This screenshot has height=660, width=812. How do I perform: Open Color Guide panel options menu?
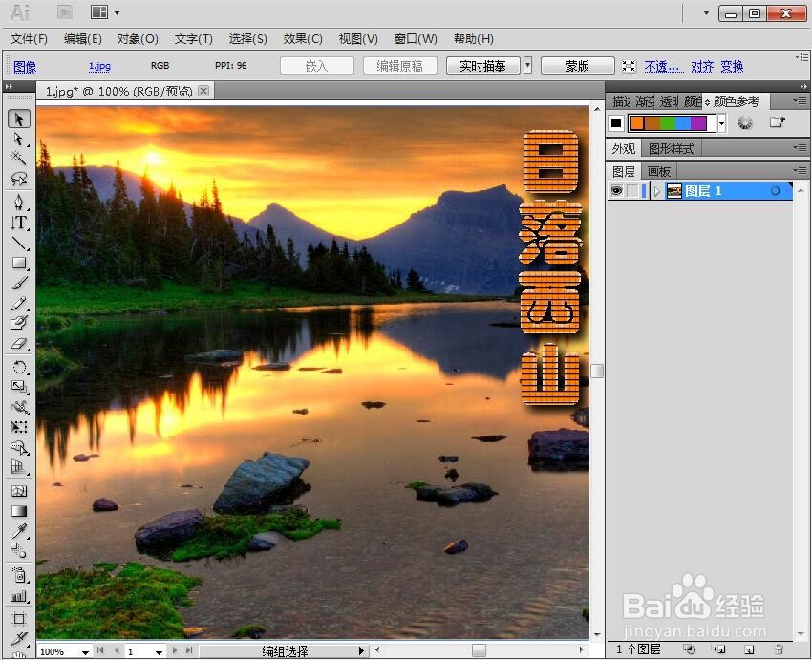tap(799, 100)
